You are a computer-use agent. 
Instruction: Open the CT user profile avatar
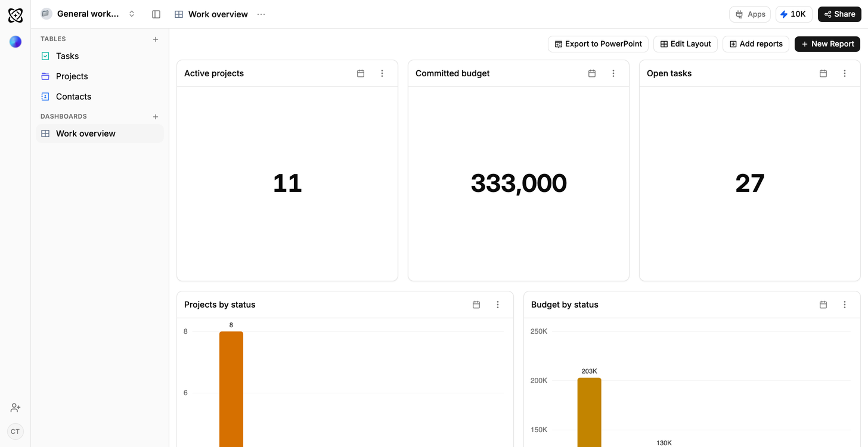15,432
